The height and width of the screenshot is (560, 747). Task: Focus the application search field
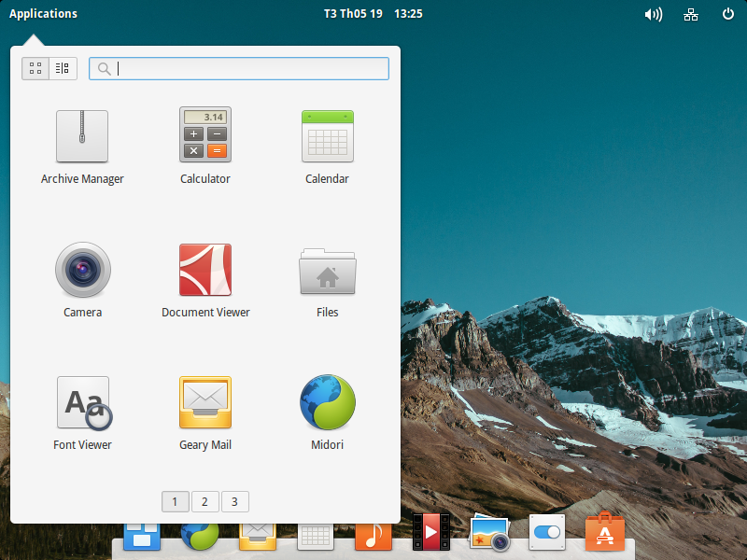pos(239,68)
